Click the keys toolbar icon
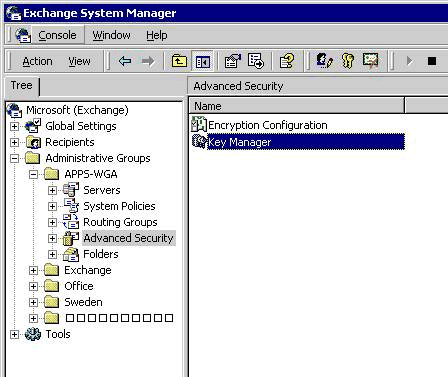 point(348,61)
